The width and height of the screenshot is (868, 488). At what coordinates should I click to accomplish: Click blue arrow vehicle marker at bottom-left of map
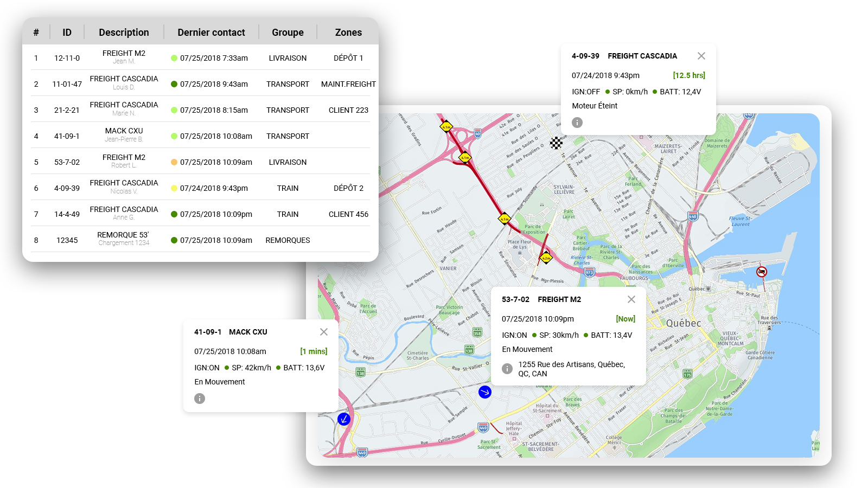click(x=344, y=419)
